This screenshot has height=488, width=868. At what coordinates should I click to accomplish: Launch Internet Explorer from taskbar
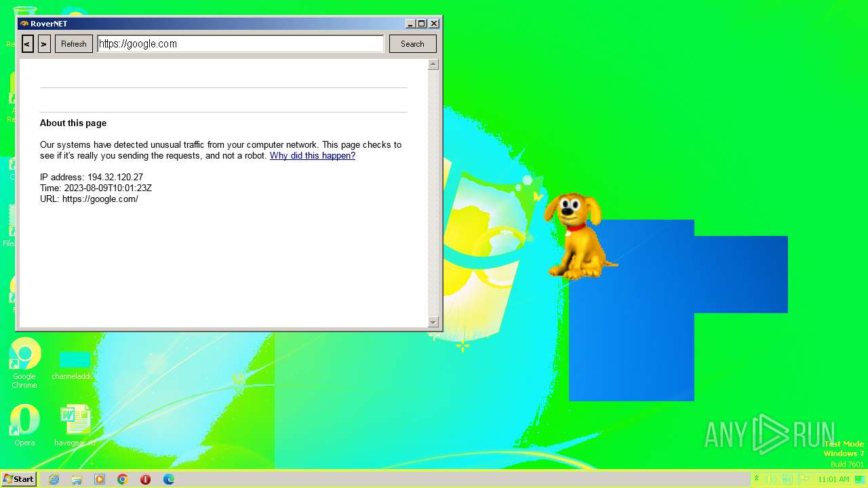point(54,479)
